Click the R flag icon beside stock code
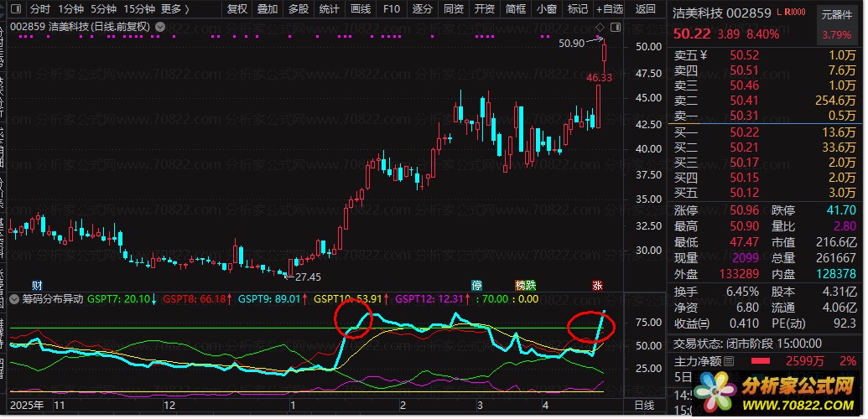 pos(787,13)
